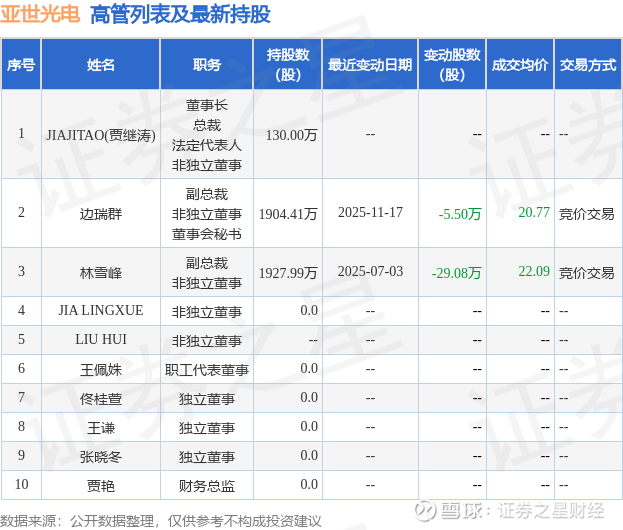Viewport: 623px width, 530px height.
Task: Select the 交易方式 column header
Action: pos(588,64)
